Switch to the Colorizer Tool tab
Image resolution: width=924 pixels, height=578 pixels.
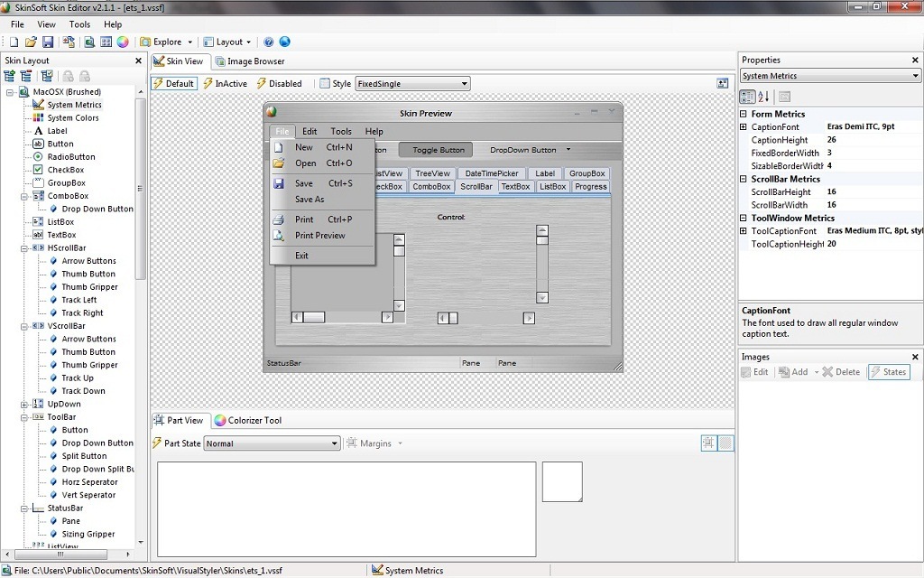[248, 421]
